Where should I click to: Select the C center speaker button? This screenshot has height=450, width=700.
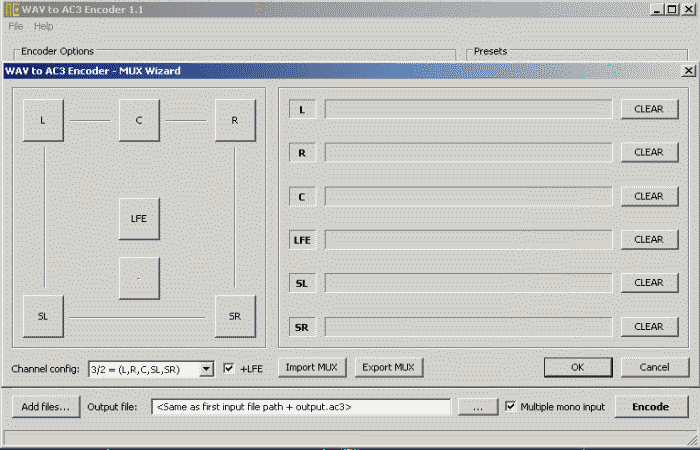pos(139,120)
